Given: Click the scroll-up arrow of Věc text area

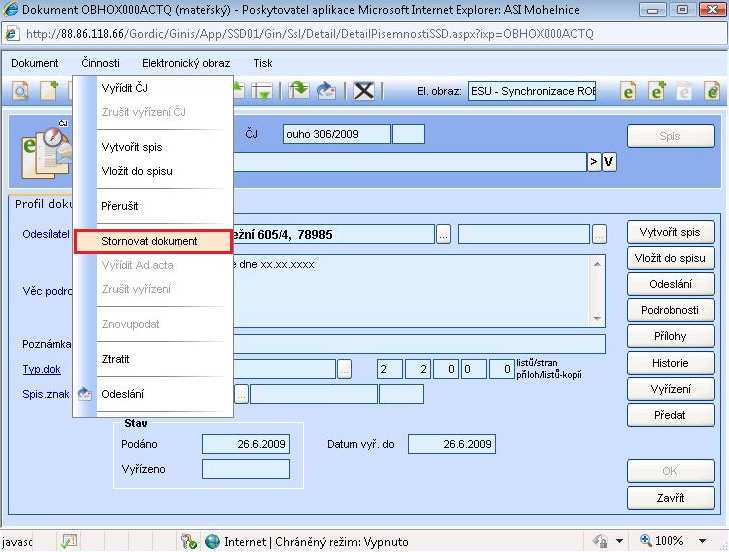Looking at the screenshot, I should pos(597,264).
